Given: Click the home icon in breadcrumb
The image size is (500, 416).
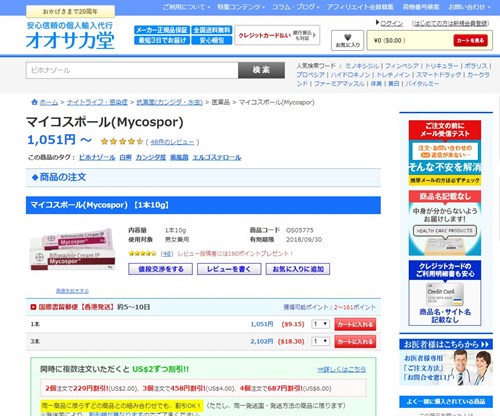Looking at the screenshot, I should click(x=34, y=102).
